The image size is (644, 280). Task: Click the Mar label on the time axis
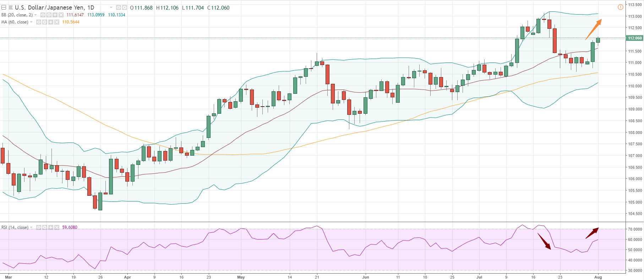tap(9, 277)
